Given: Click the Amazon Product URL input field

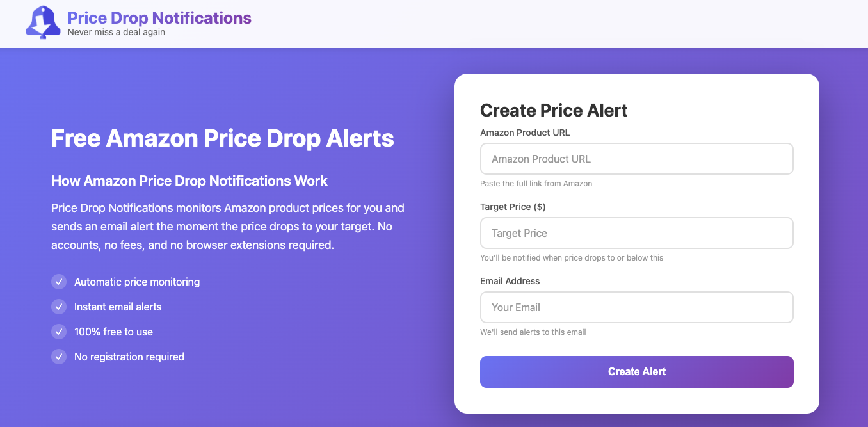Looking at the screenshot, I should click(x=636, y=158).
